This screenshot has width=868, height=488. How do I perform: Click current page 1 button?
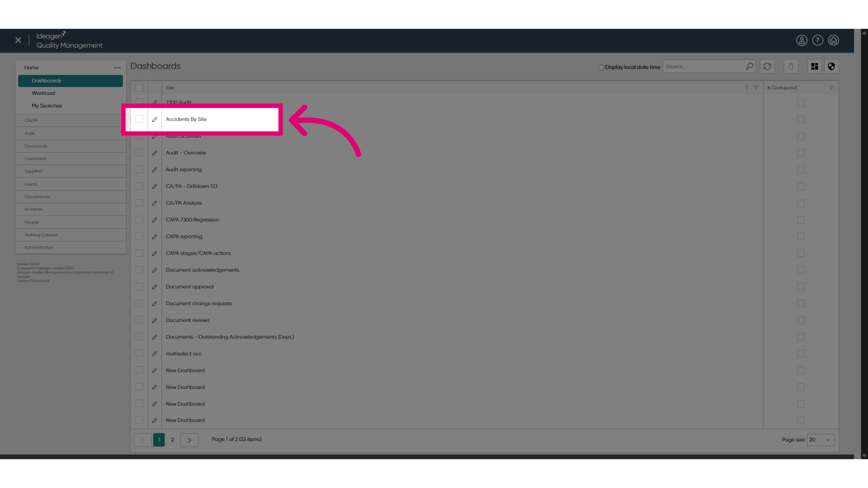pyautogui.click(x=159, y=440)
